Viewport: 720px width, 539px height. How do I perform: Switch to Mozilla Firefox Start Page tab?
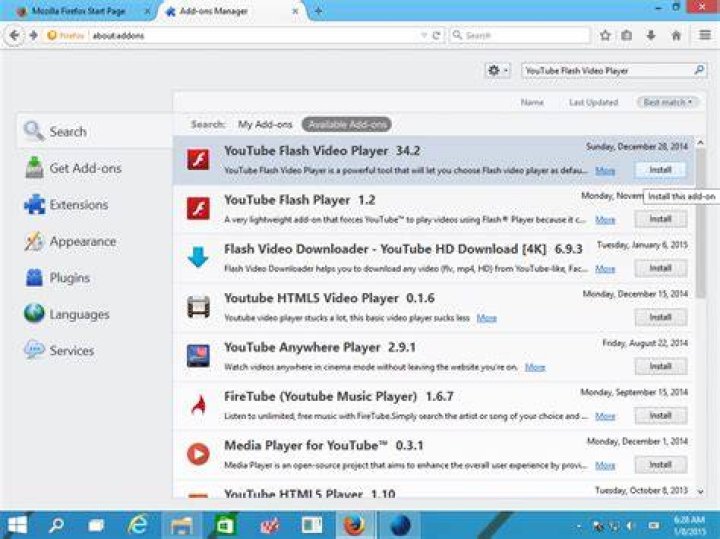point(78,11)
